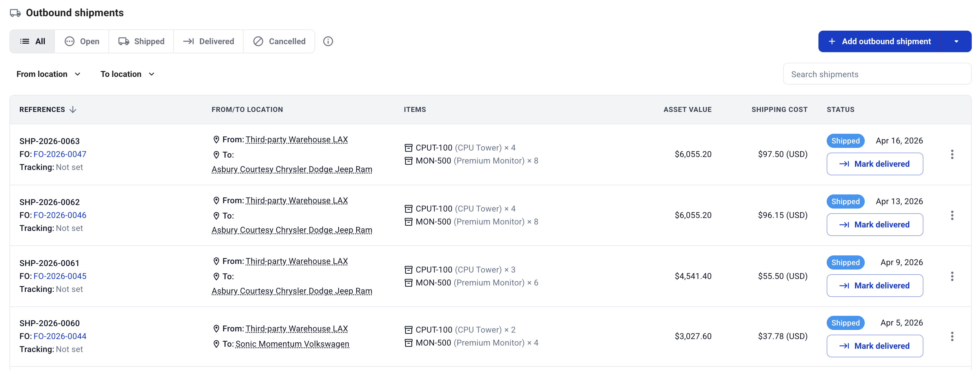This screenshot has width=980, height=370.
Task: Mark SHP-2026-0061 as delivered
Action: 875,285
